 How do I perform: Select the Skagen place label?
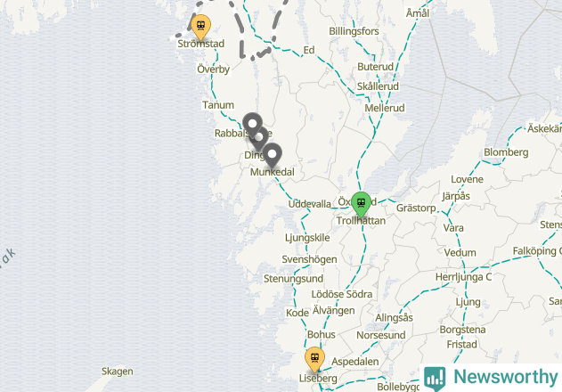118,372
